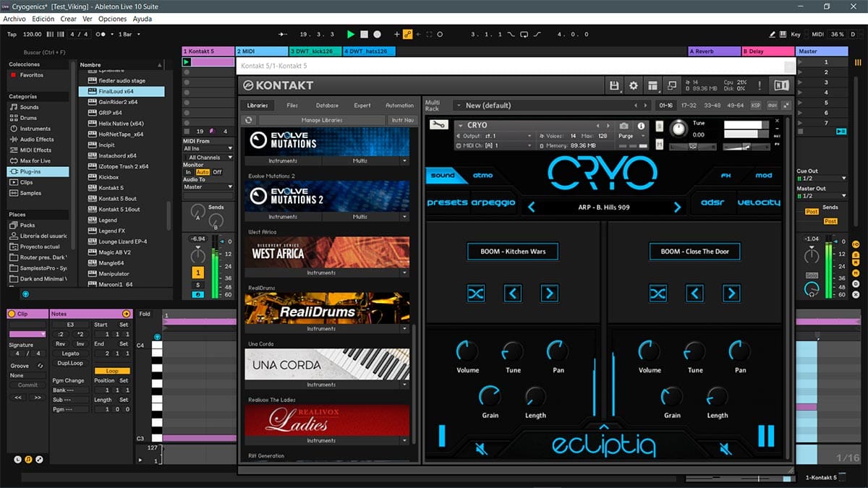This screenshot has width=868, height=488.
Task: Mute the left CRYO layer speaker icon
Action: 482,449
